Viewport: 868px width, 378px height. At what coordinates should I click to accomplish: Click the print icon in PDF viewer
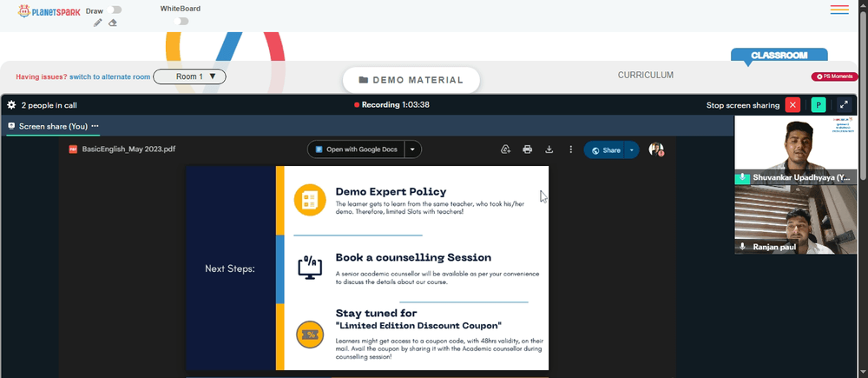pyautogui.click(x=527, y=149)
